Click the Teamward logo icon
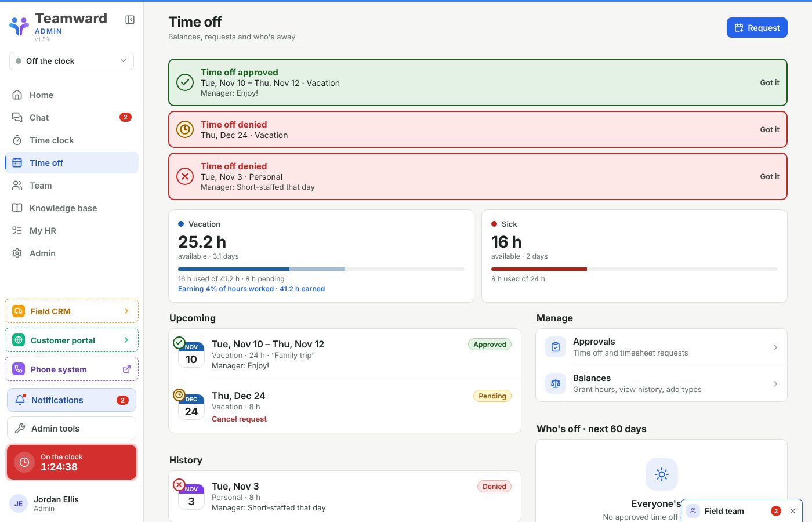 tap(19, 26)
